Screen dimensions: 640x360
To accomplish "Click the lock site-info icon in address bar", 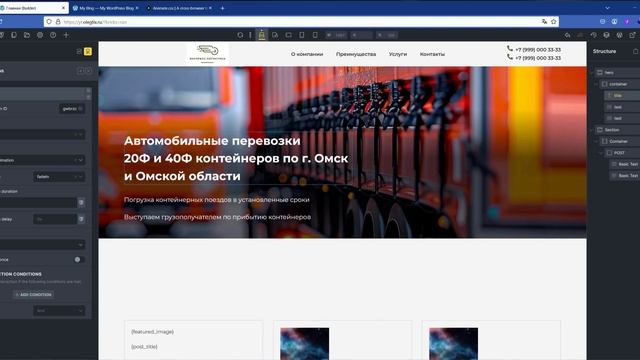I will pos(58,22).
